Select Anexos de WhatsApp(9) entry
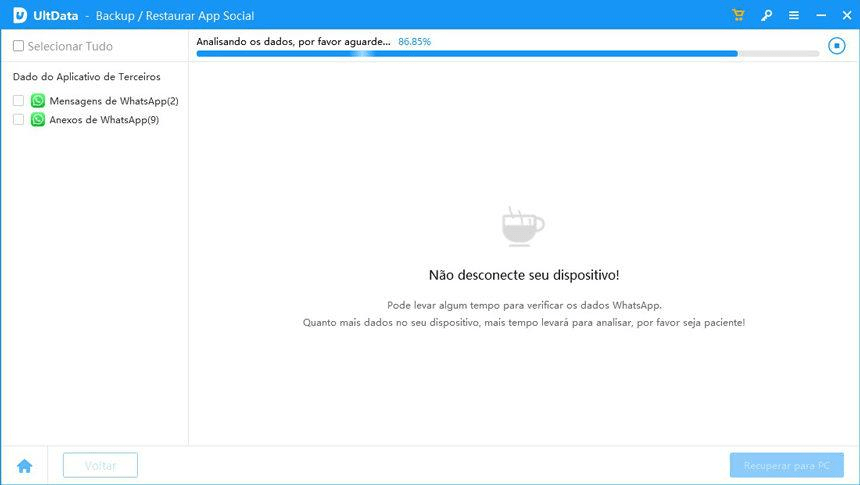 pyautogui.click(x=104, y=120)
